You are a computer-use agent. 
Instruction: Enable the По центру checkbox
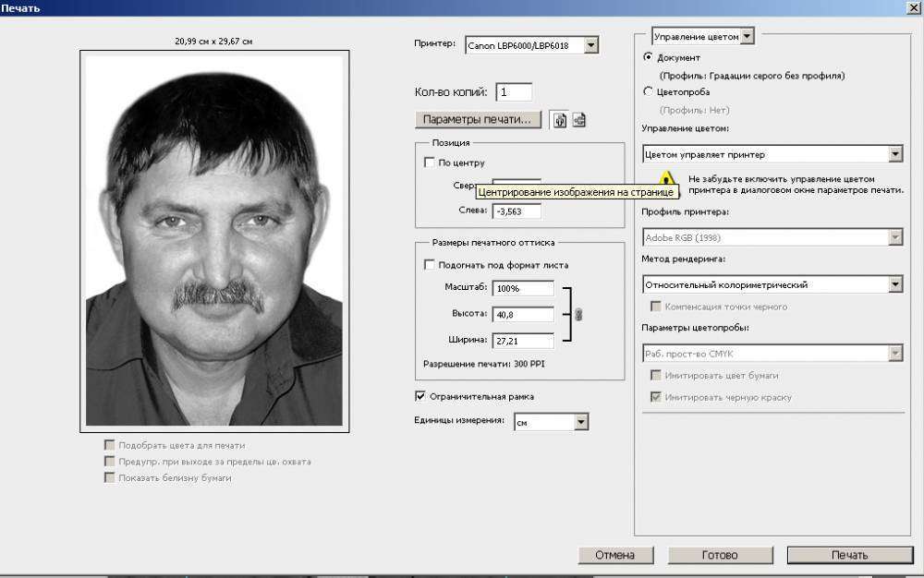(429, 163)
